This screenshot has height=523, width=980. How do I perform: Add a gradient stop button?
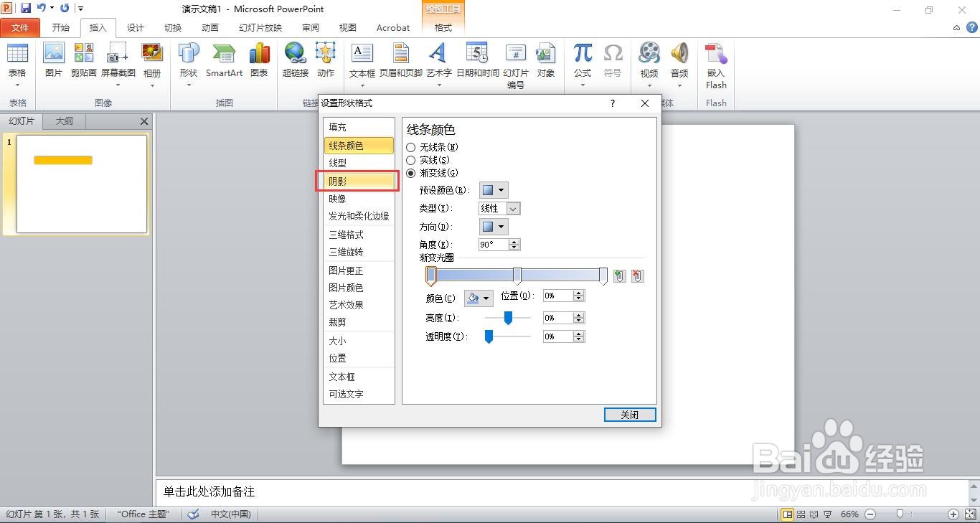coord(620,276)
